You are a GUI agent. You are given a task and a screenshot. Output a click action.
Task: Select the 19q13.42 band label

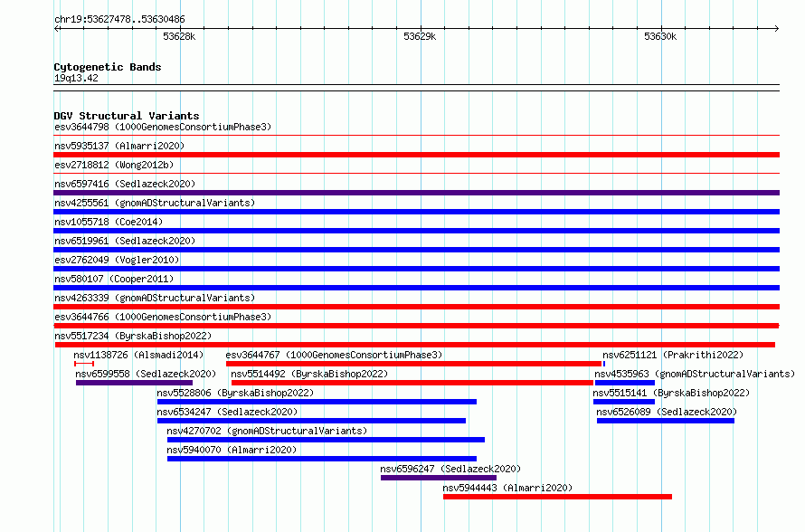coord(76,78)
